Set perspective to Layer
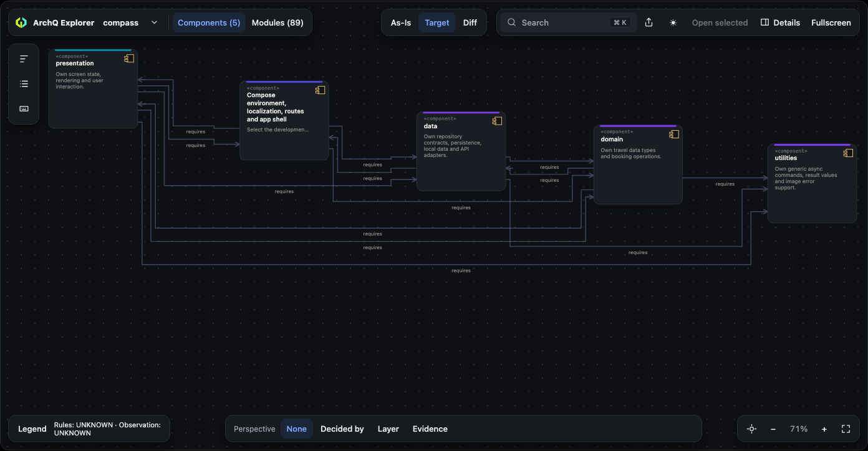Screen dimensions: 868x451 click(x=388, y=429)
